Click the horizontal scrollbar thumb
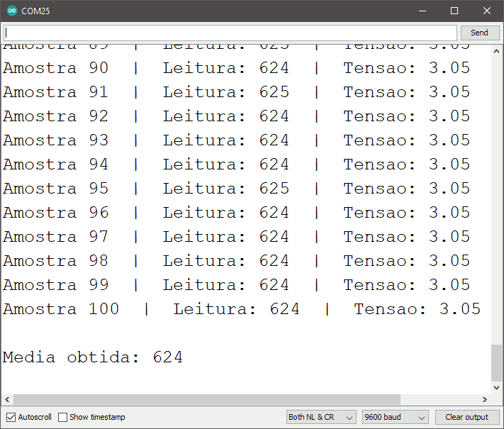The width and height of the screenshot is (504, 429). pos(207,399)
